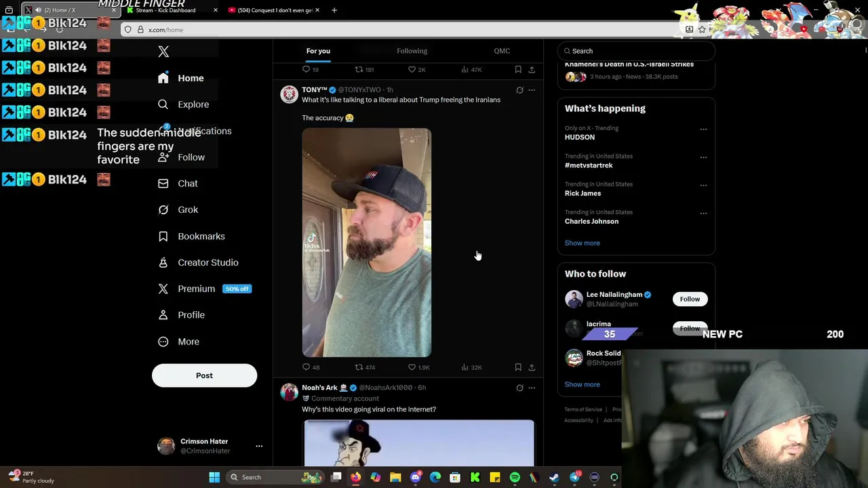Image resolution: width=868 pixels, height=488 pixels.
Task: Open Grok from the sidebar
Action: click(x=178, y=210)
